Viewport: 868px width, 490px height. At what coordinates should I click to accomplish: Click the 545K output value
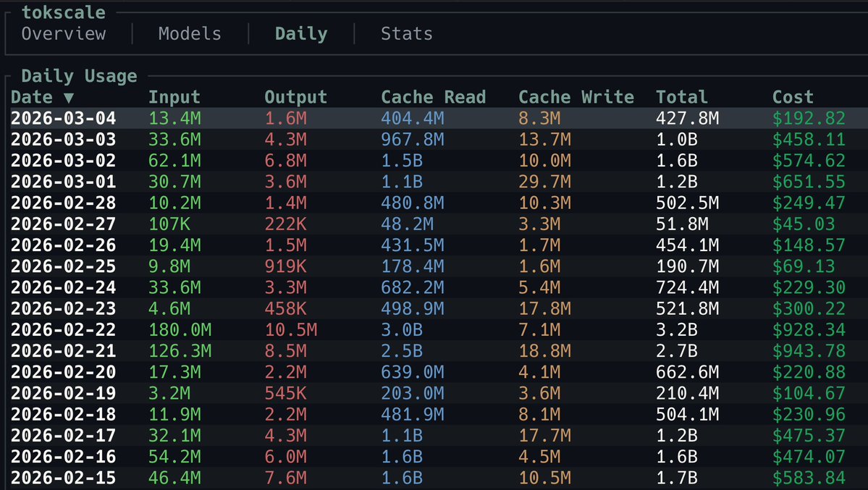point(286,393)
